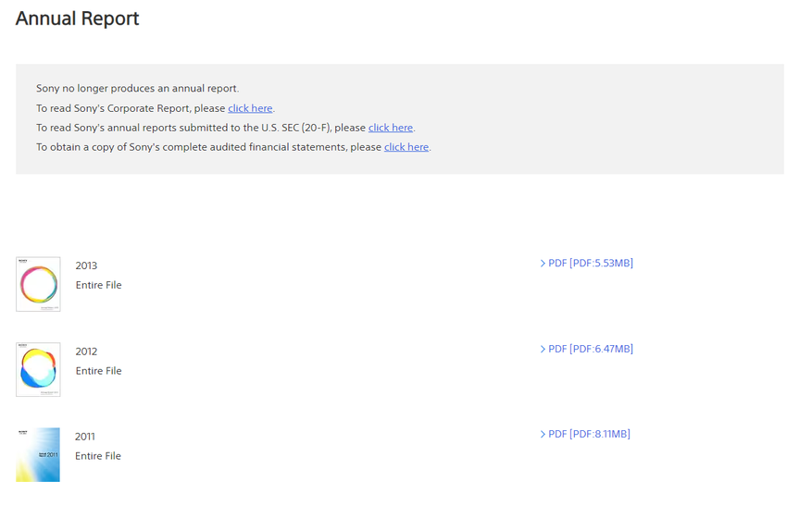Click the Annual Report page heading
The height and width of the screenshot is (506, 812).
78,19
